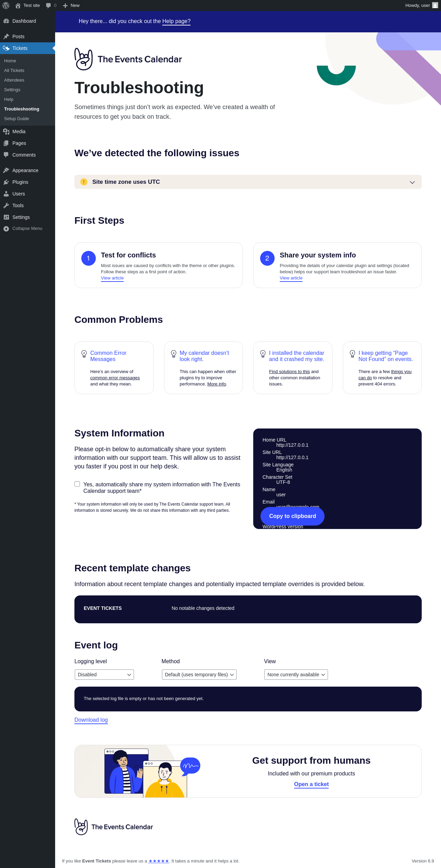
Task: Open Attendees submenu item
Action: (14, 80)
